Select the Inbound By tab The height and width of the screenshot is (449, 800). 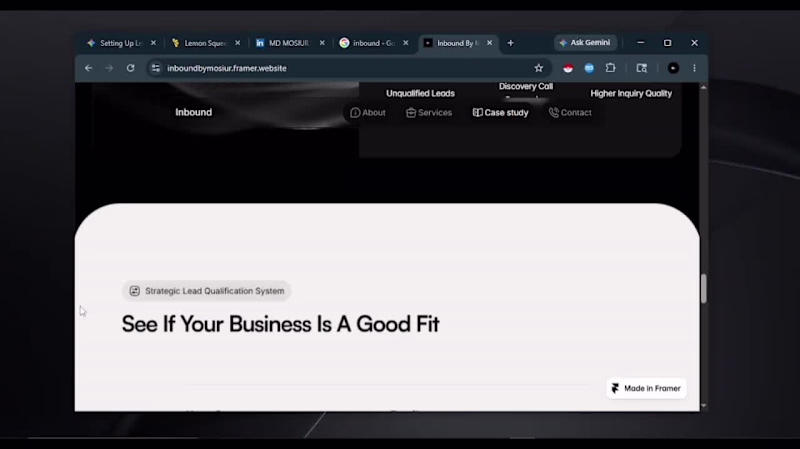[x=457, y=43]
